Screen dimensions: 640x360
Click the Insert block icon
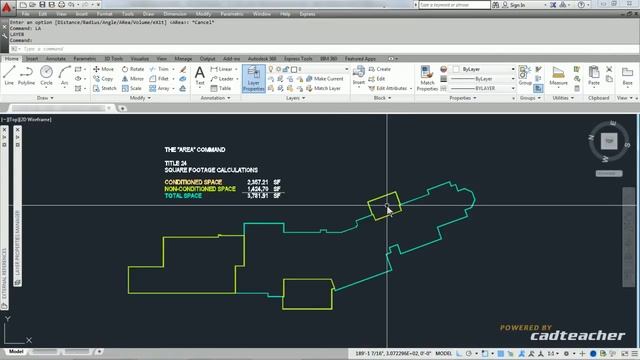[359, 75]
